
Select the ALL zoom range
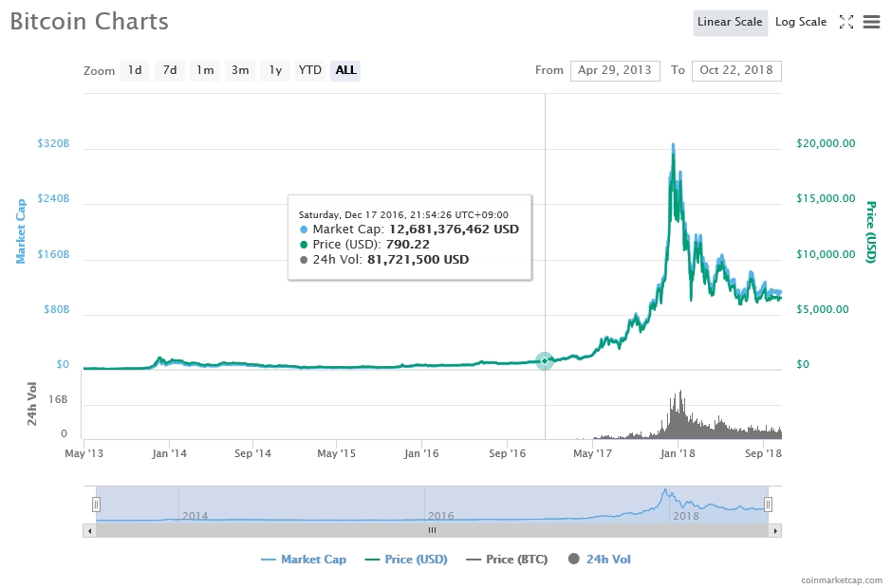(345, 70)
